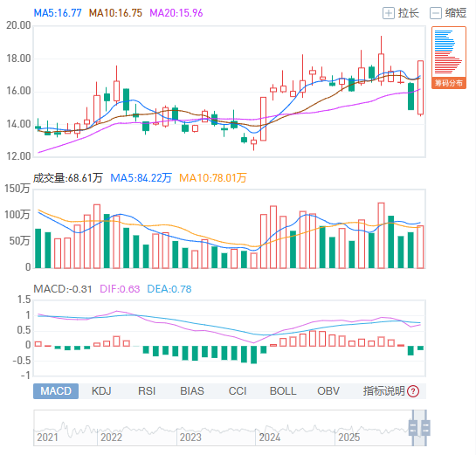Click the MA10:16.75 price legend value
Screen dimensions: 476x455
click(115, 13)
